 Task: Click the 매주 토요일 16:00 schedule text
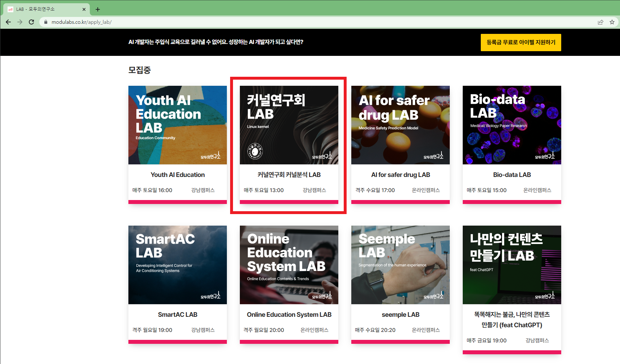152,190
